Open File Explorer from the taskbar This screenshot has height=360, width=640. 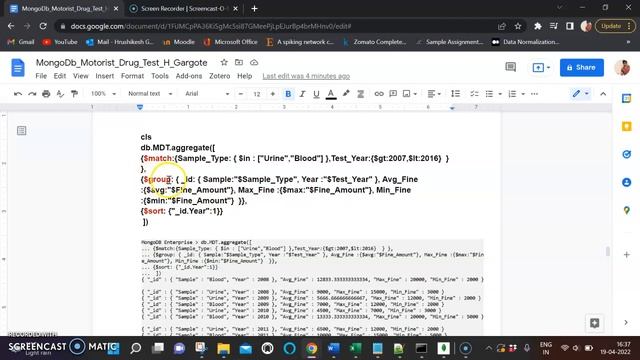coord(223,349)
